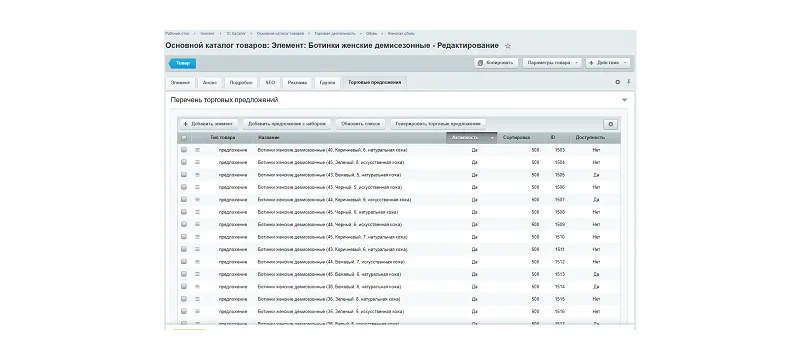
Task: Tick checkbox for offer ID 1515
Action: (184, 299)
